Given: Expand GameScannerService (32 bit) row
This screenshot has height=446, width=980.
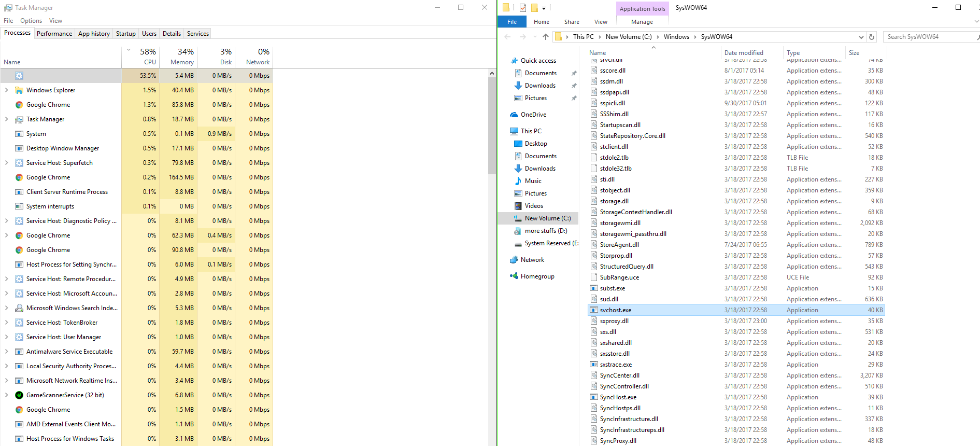Looking at the screenshot, I should tap(6, 395).
